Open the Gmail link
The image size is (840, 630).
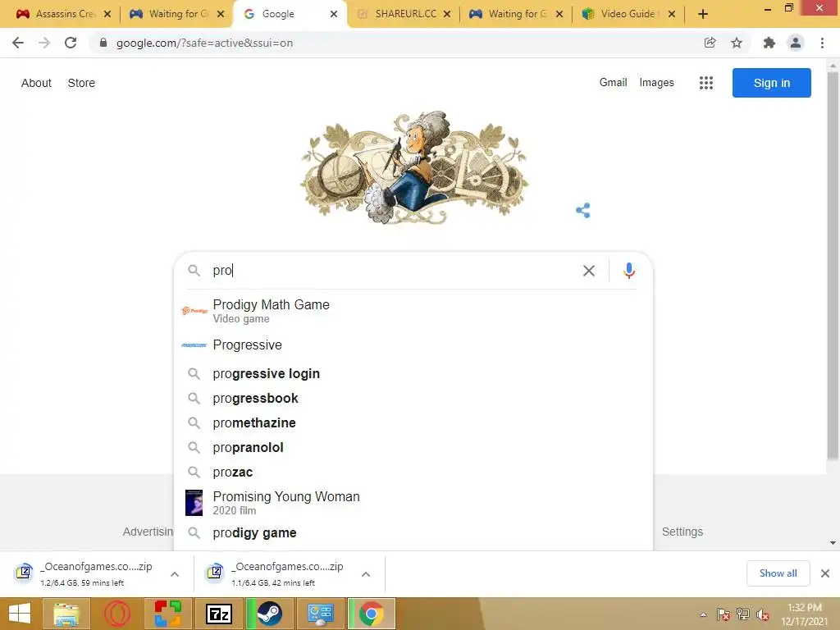(x=613, y=83)
